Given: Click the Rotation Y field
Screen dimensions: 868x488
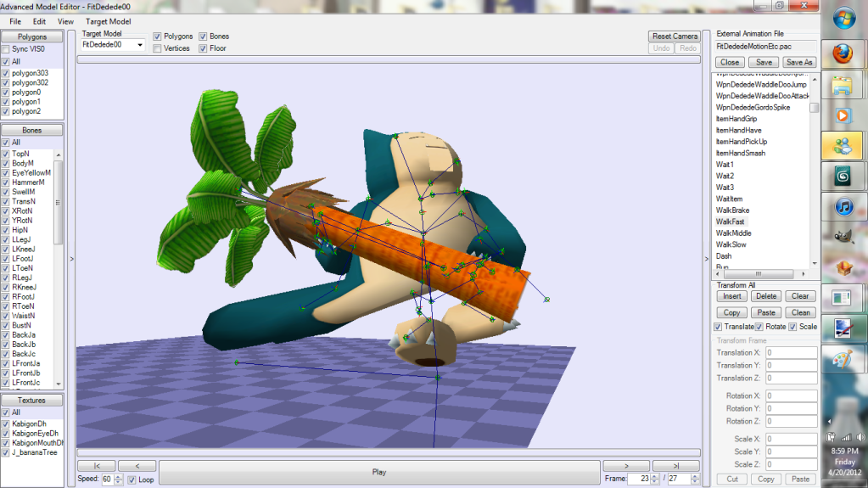Looking at the screenshot, I should (x=791, y=409).
